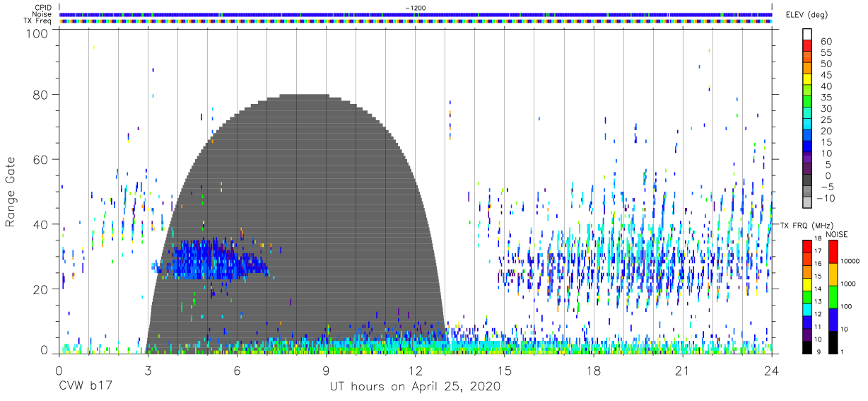
Task: Select the ELEV colorbar label '45'
Action: point(826,75)
